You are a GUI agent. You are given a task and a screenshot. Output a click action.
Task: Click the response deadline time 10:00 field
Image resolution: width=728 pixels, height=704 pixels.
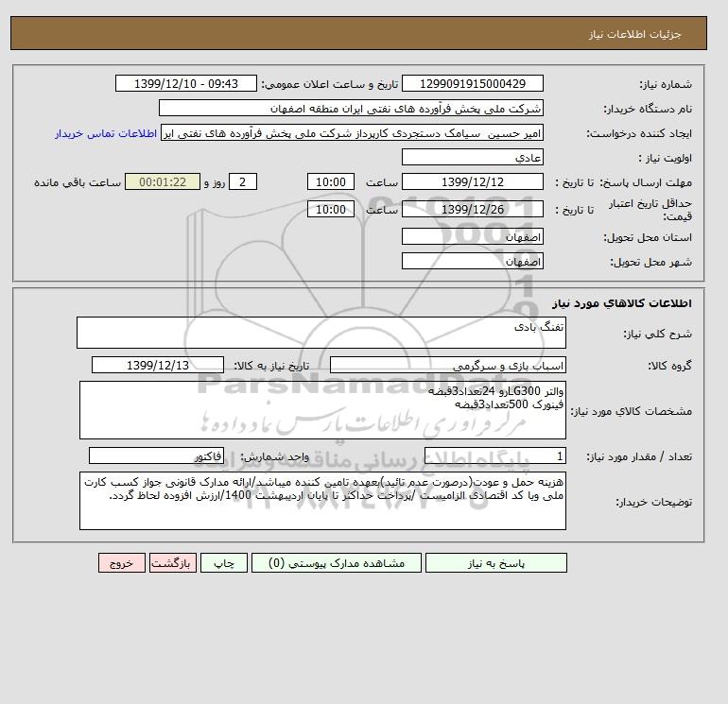(331, 182)
